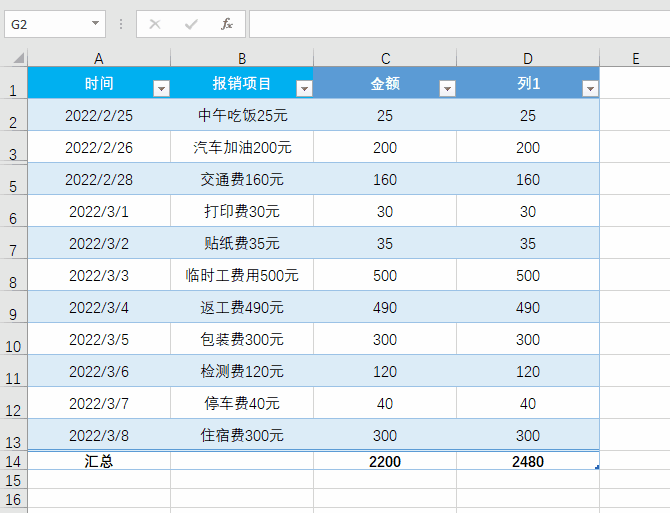This screenshot has width=670, height=513.
Task: Select 列1 cell 35 in row 7
Action: (528, 243)
